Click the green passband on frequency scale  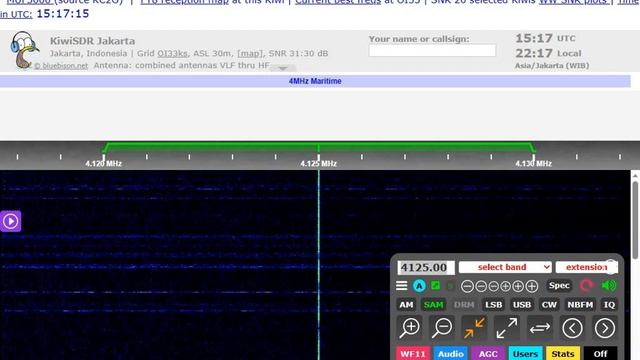point(318,147)
